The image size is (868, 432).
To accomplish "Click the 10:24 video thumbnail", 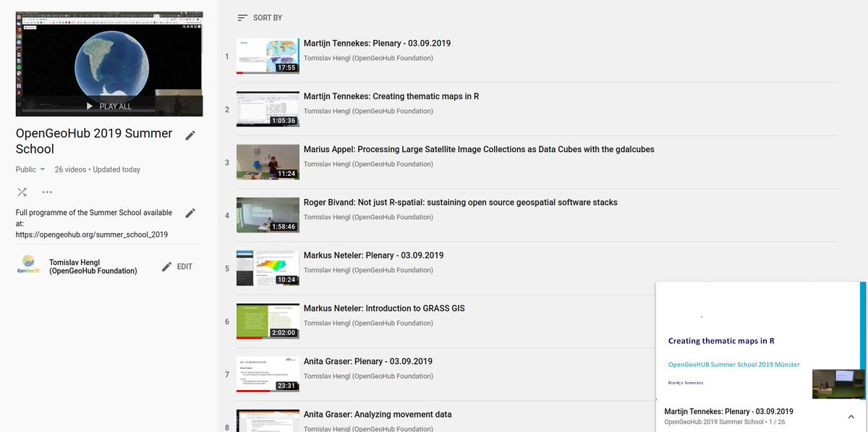I will pyautogui.click(x=268, y=268).
